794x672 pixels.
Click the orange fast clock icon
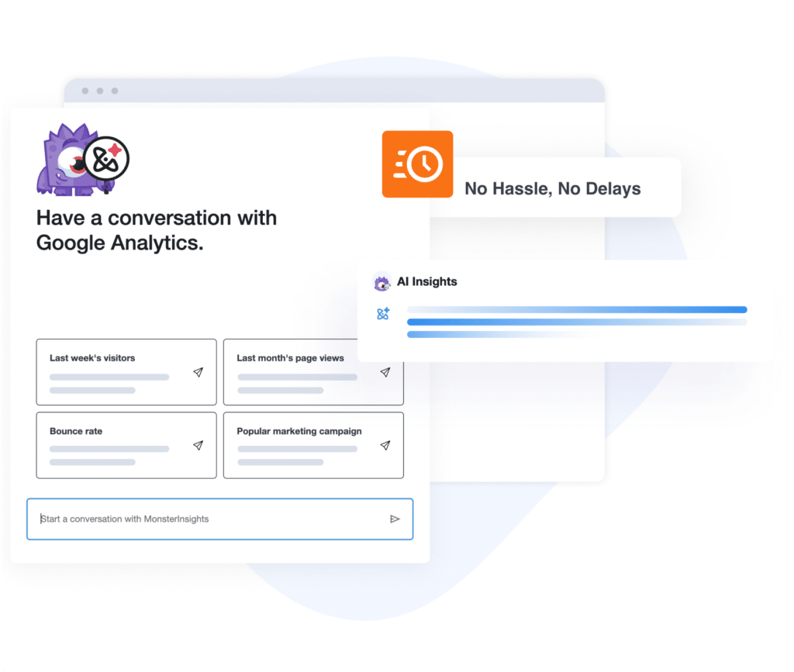(417, 164)
